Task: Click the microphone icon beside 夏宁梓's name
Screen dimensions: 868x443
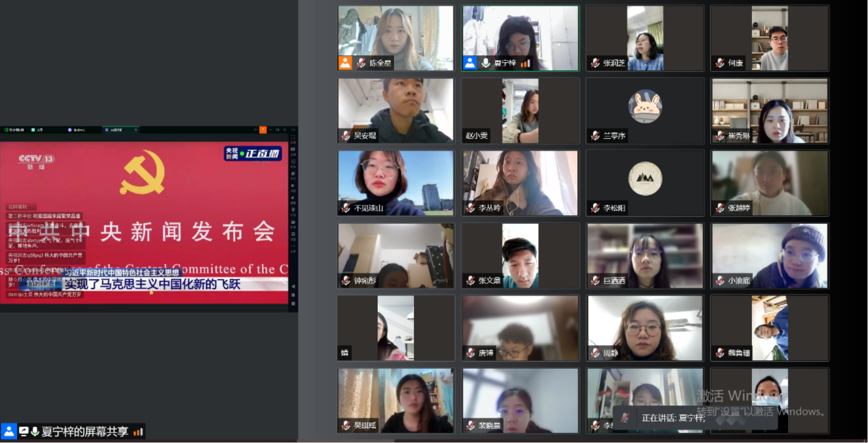Action: pyautogui.click(x=485, y=63)
